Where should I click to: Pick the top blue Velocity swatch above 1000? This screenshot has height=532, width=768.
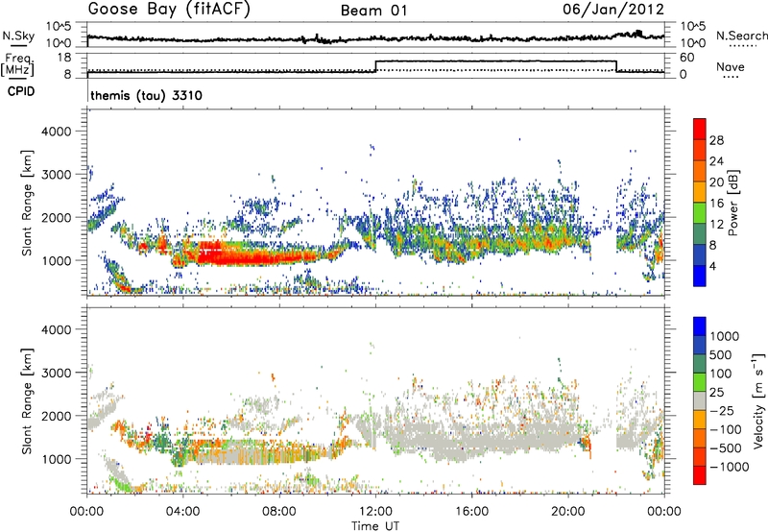tap(700, 326)
